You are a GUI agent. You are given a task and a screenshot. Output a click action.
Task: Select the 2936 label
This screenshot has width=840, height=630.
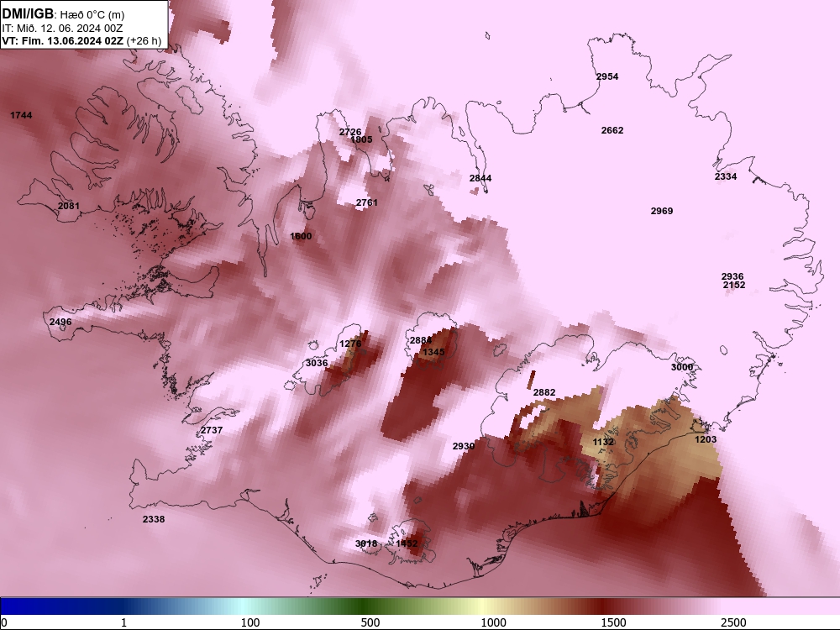point(732,276)
